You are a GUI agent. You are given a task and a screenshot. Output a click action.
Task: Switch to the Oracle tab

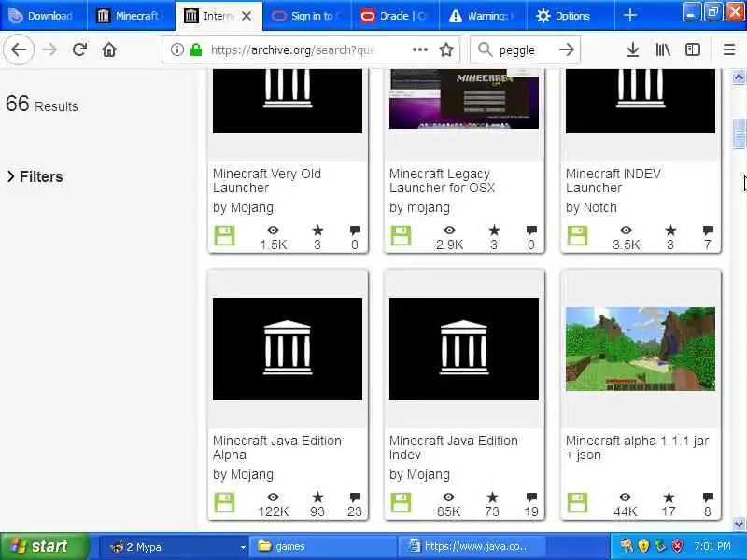[x=395, y=16]
